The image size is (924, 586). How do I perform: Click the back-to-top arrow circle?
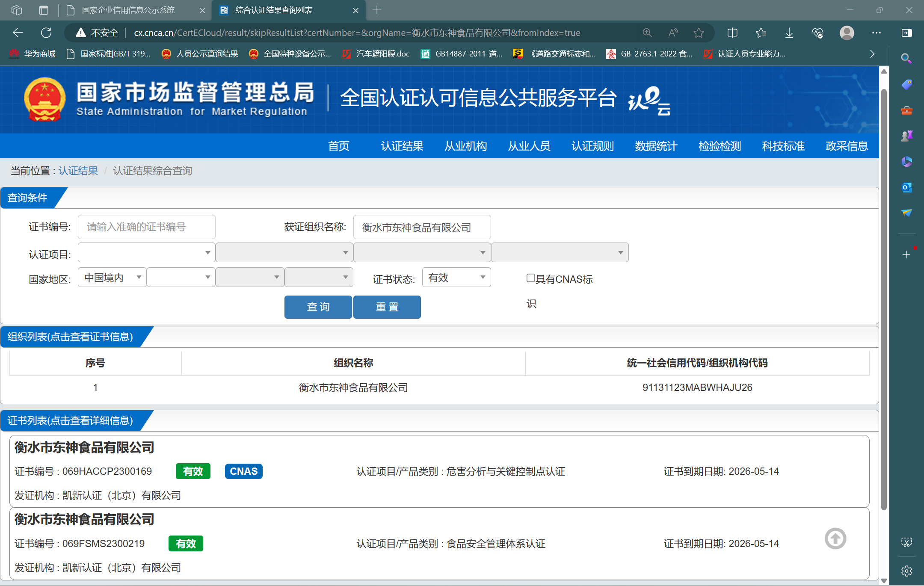[x=835, y=539]
